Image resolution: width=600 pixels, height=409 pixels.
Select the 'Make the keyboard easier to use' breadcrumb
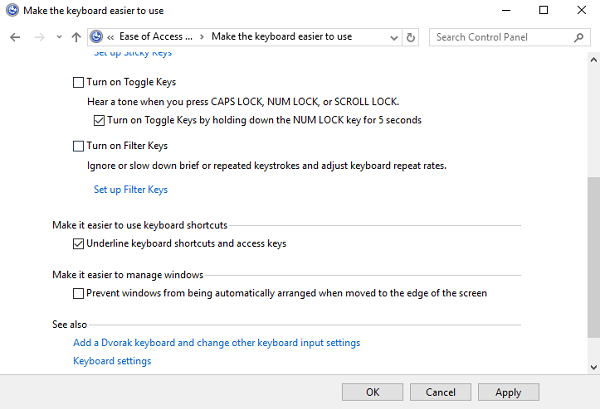coord(281,37)
